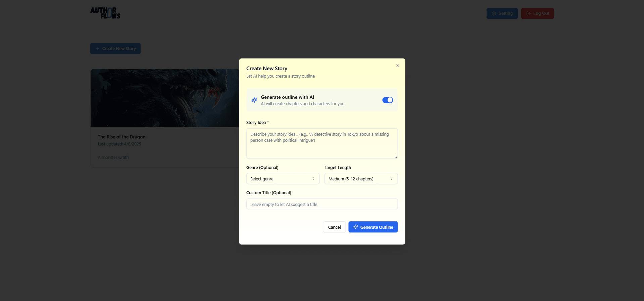
Task: Click into the Custom Title field
Action: (x=321, y=204)
